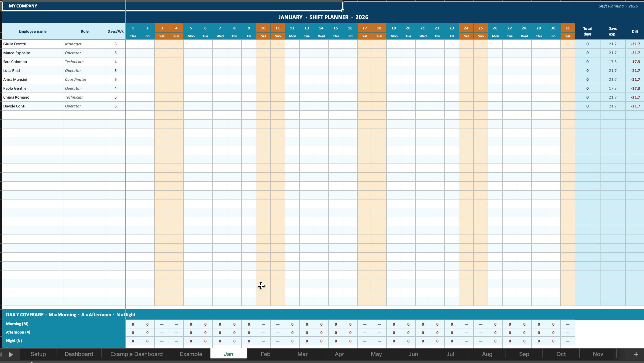Screen dimensions: 644x363
Task: Open the Aug sheet tab
Action: [487, 354]
